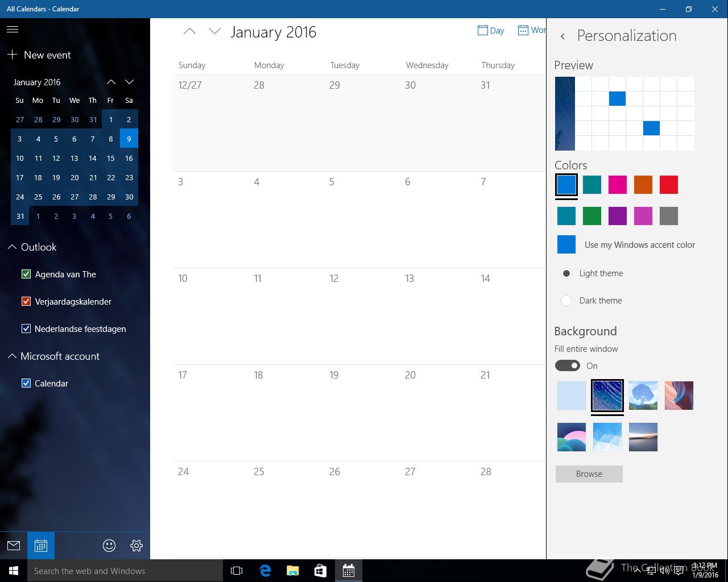This screenshot has width=728, height=582.
Task: Pick the red color swatch
Action: coord(669,185)
